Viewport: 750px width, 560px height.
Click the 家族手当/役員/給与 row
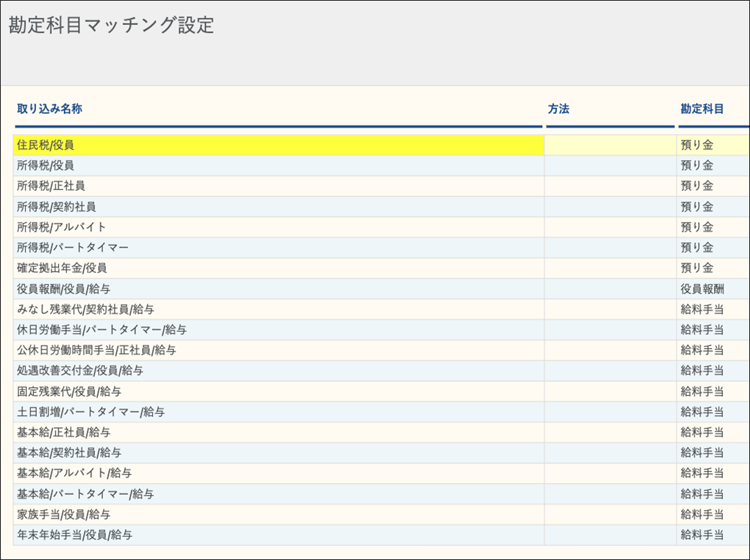coord(63,514)
